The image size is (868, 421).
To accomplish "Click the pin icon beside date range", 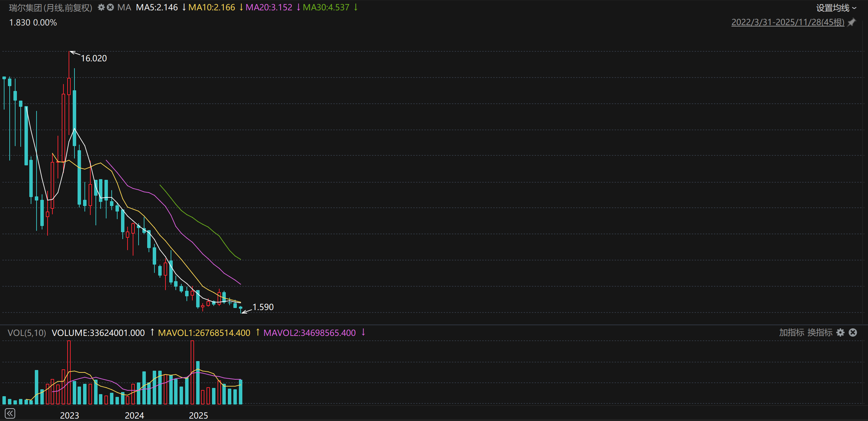I will (852, 22).
